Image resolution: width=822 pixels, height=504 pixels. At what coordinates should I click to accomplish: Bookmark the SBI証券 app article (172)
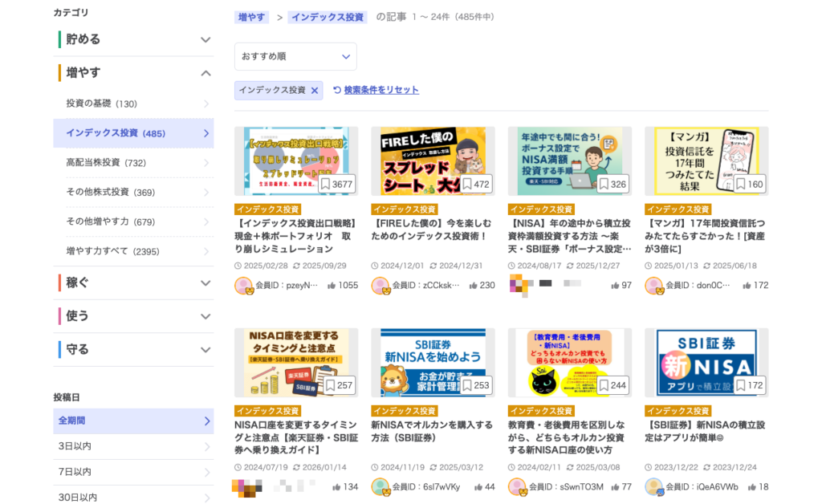point(740,386)
